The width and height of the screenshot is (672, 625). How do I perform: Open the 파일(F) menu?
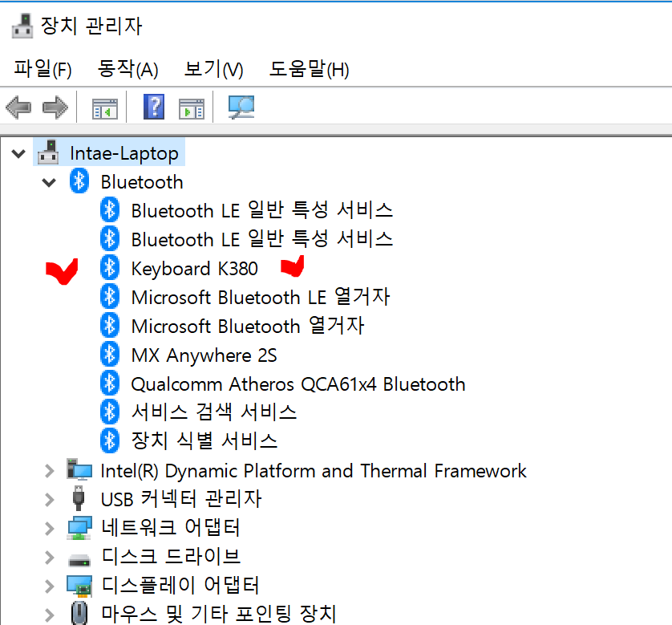(x=43, y=69)
